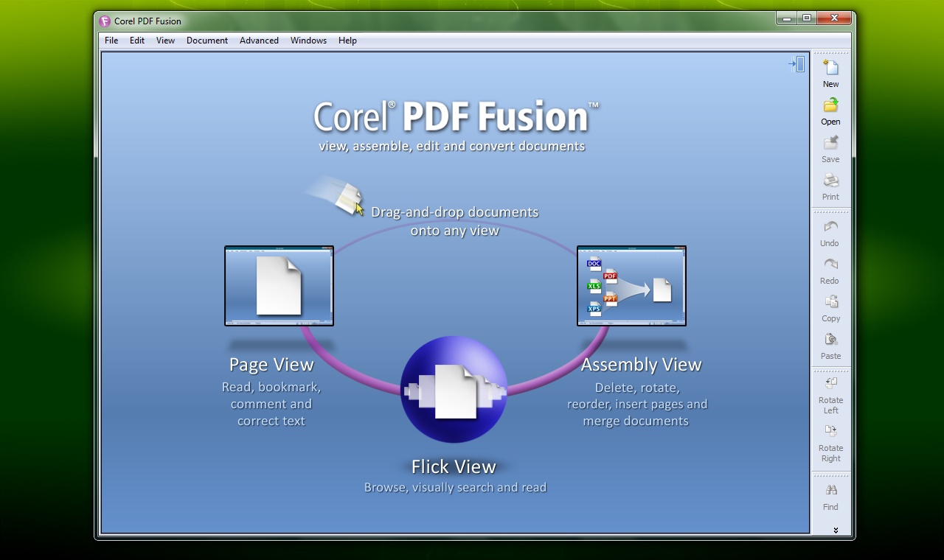944x560 pixels.
Task: Click the Copy icon
Action: pyautogui.click(x=830, y=303)
